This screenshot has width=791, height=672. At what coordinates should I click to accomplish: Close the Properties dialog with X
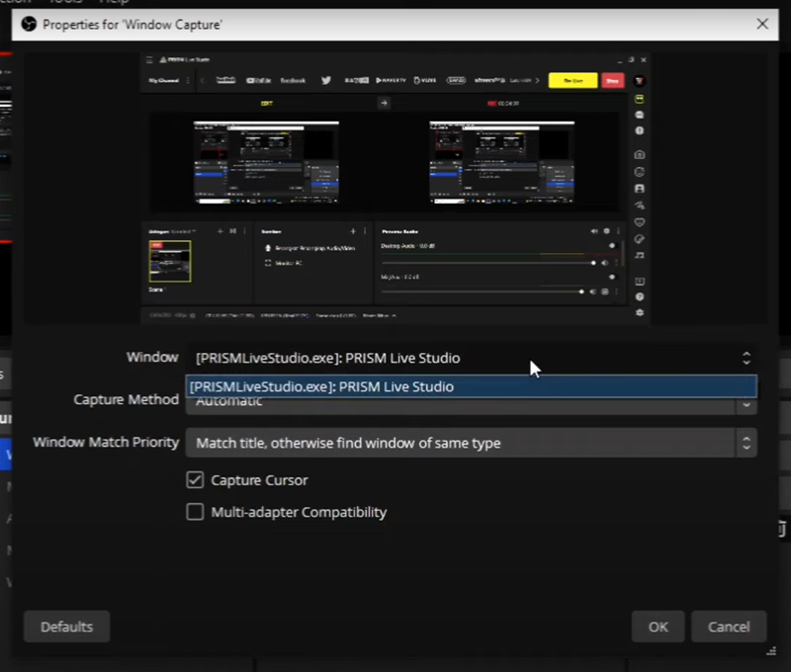point(761,24)
